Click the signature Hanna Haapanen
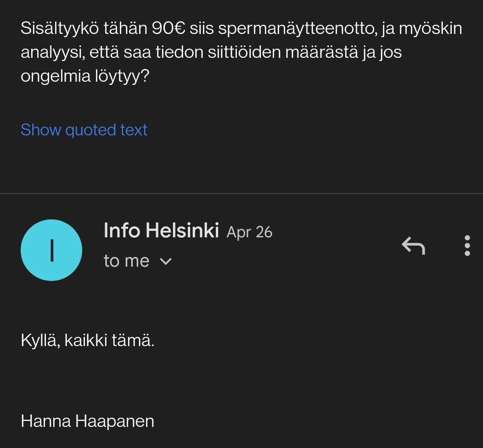The width and height of the screenshot is (483, 448). 87,421
